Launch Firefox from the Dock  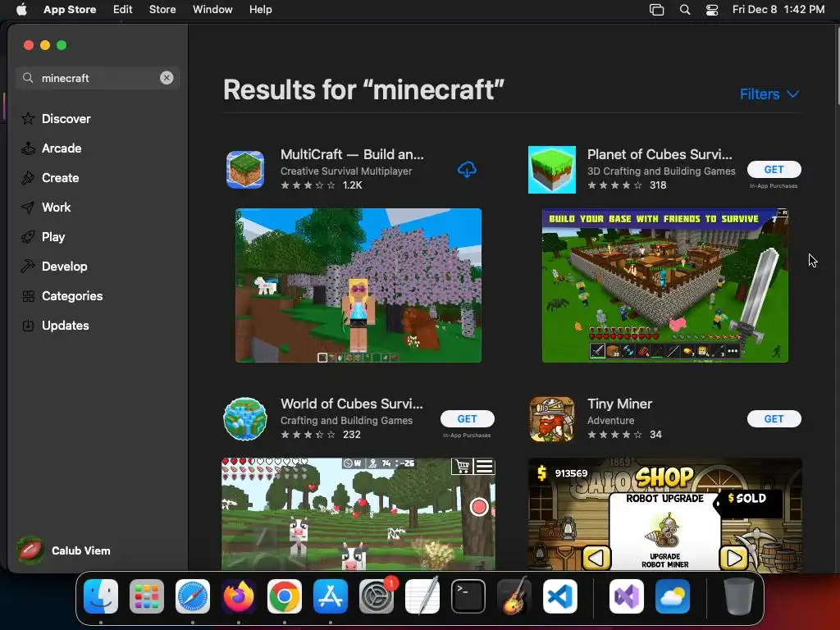[x=239, y=596]
